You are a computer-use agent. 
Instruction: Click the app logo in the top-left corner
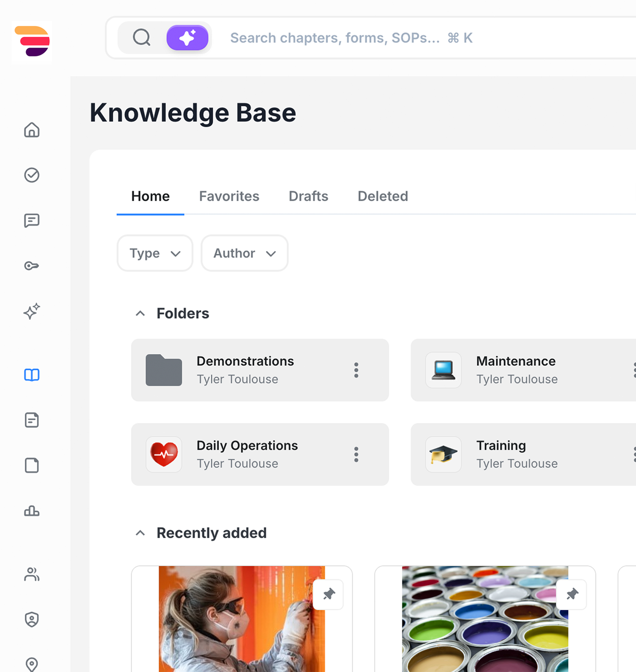coord(32,42)
